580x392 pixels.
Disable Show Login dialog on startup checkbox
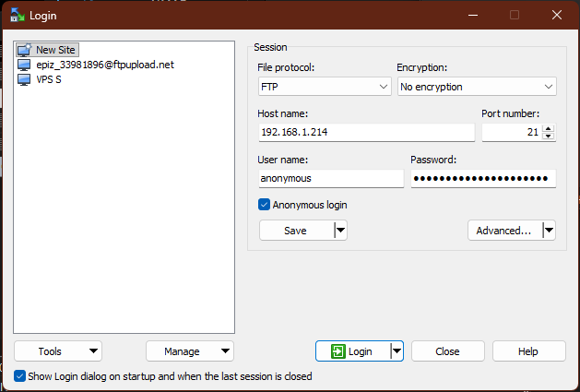tap(20, 376)
